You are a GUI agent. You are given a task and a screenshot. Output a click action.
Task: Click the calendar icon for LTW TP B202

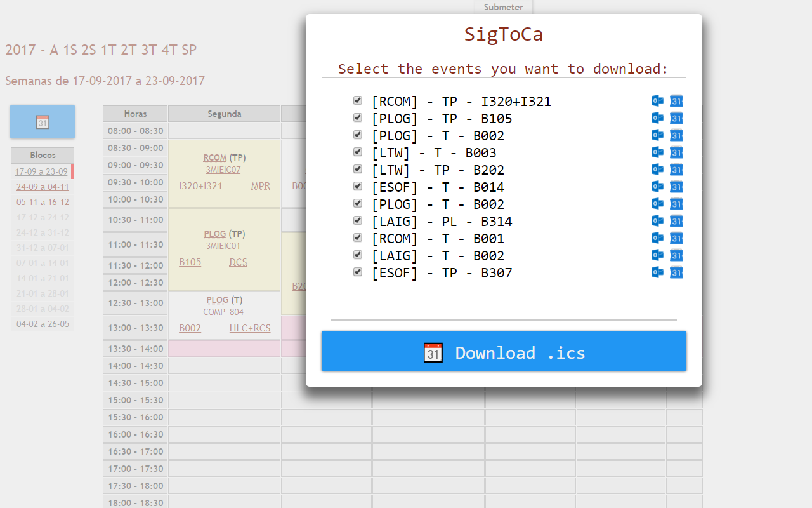click(676, 170)
